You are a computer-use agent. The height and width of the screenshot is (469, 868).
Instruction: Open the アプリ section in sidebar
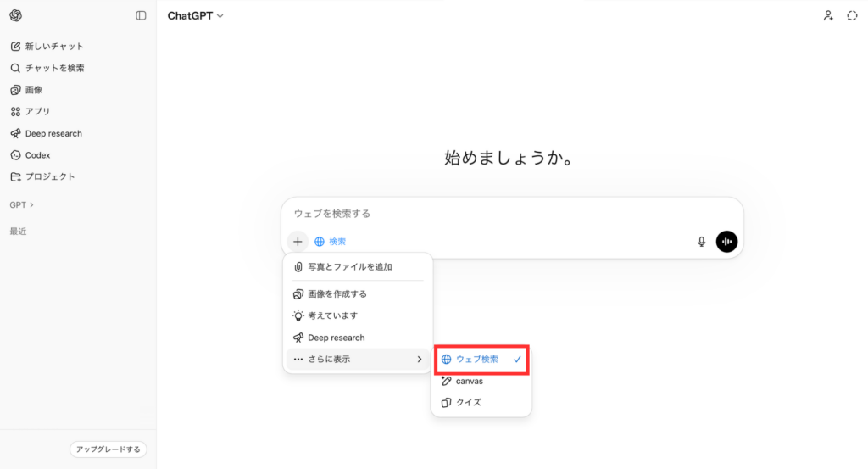coord(31,111)
